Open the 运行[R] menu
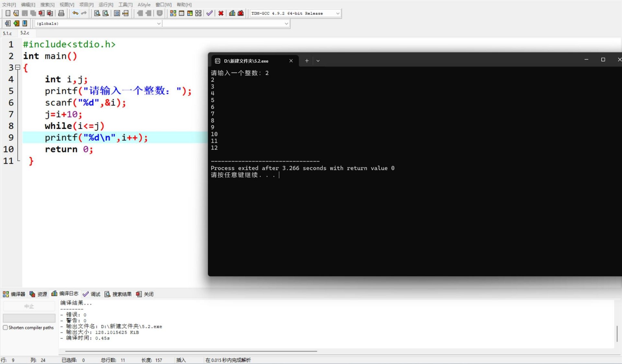This screenshot has height=364, width=622. click(105, 5)
